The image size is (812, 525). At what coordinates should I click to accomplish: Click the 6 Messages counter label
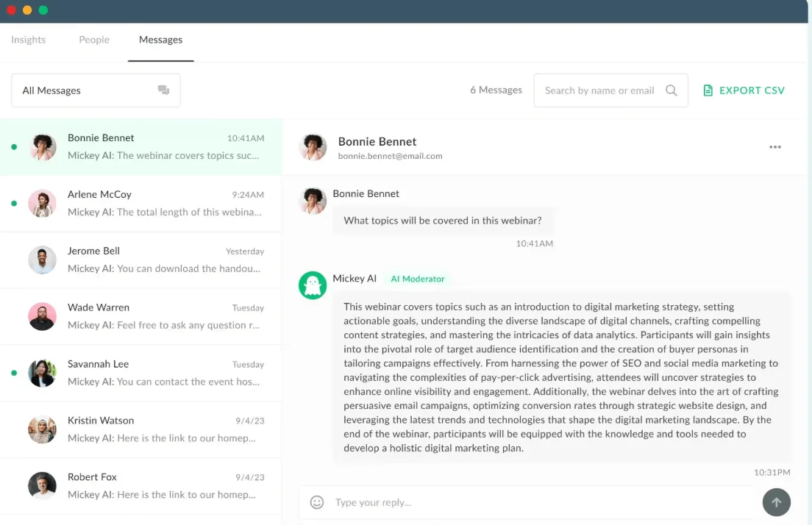pos(496,90)
